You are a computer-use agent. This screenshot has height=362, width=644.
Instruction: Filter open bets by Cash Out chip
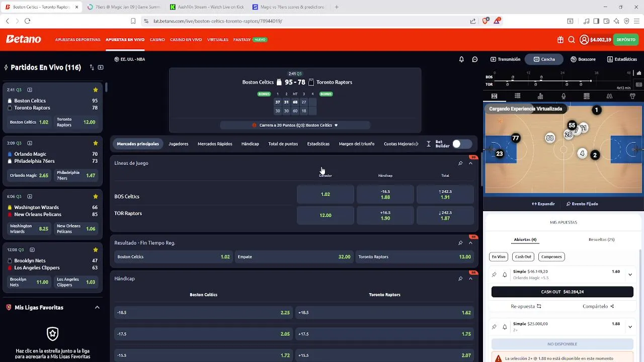pos(523,256)
